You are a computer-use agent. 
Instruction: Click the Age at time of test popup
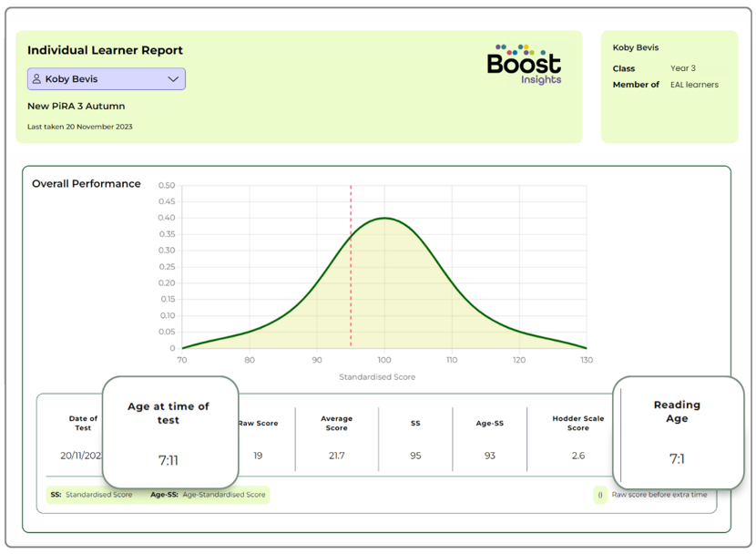pyautogui.click(x=169, y=428)
